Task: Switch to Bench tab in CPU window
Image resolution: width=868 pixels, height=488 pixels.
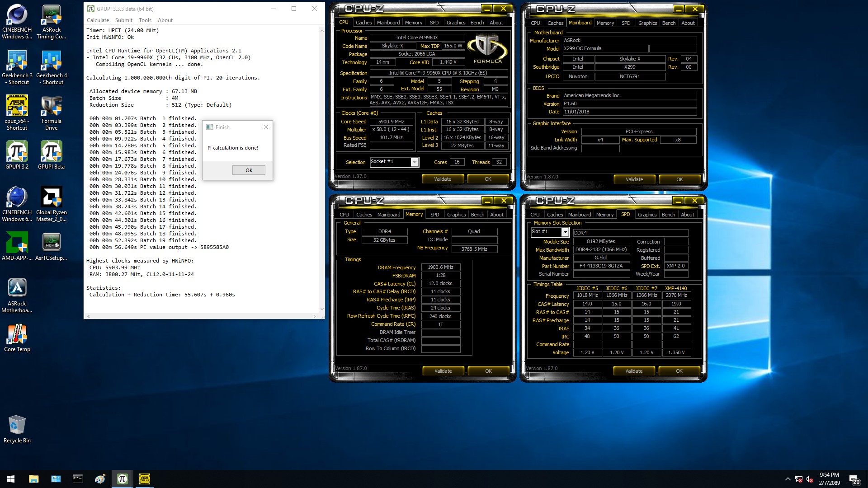Action: coord(477,23)
